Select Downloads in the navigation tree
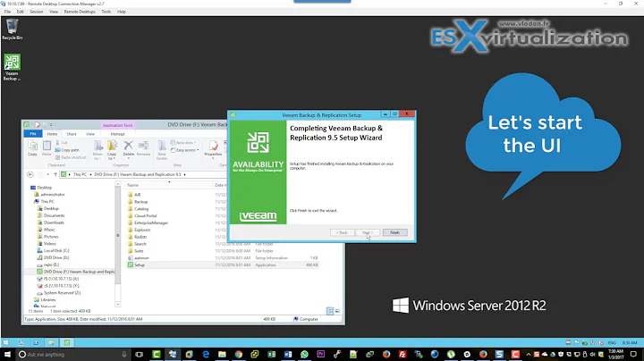 (54, 222)
